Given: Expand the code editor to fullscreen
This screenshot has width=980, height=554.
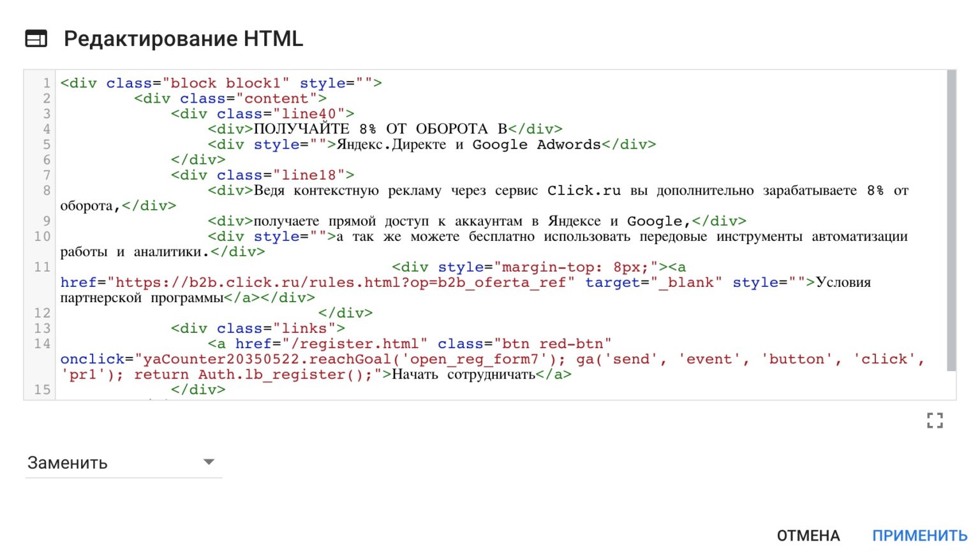Looking at the screenshot, I should point(935,420).
